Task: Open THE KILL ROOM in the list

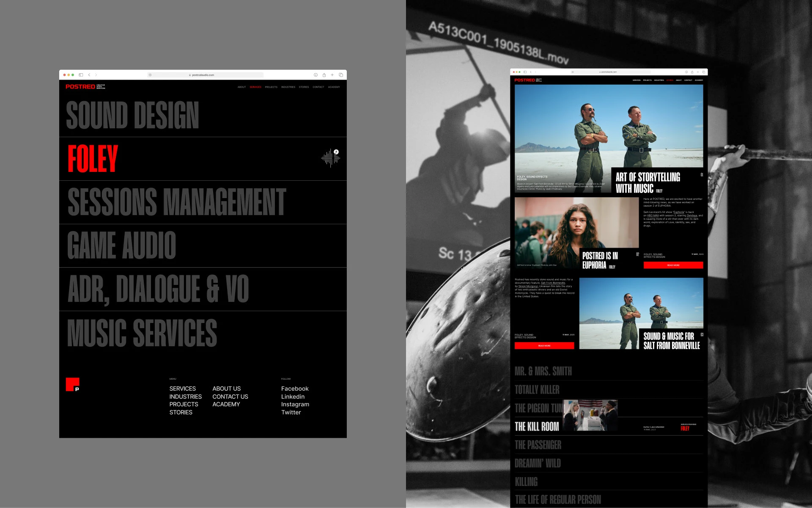Action: [x=537, y=426]
